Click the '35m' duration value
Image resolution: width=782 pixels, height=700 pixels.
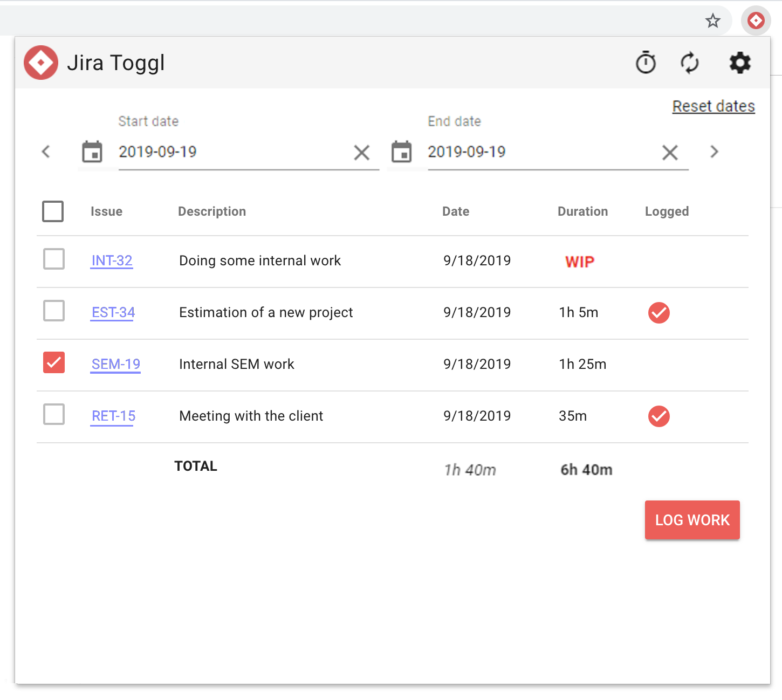pos(573,416)
